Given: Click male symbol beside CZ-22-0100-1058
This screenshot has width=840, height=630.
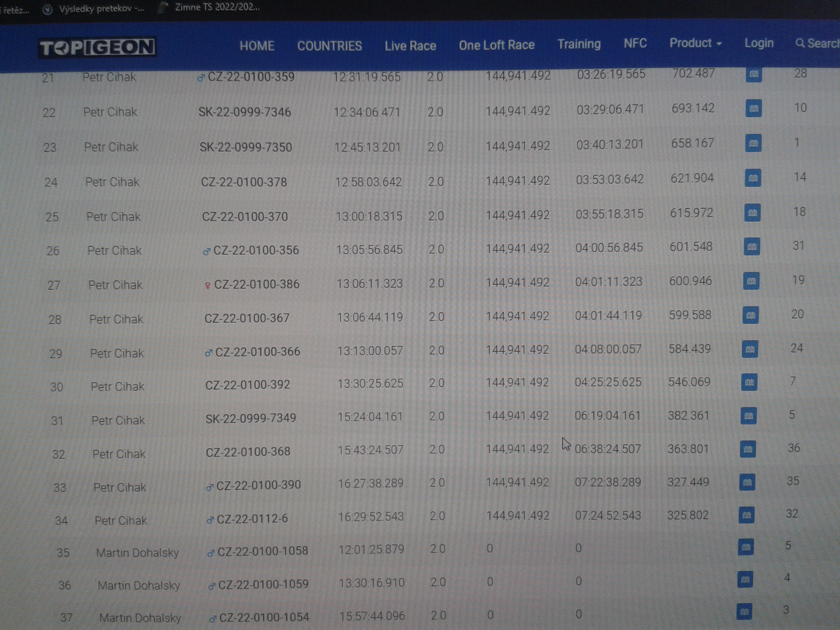Looking at the screenshot, I should [211, 553].
